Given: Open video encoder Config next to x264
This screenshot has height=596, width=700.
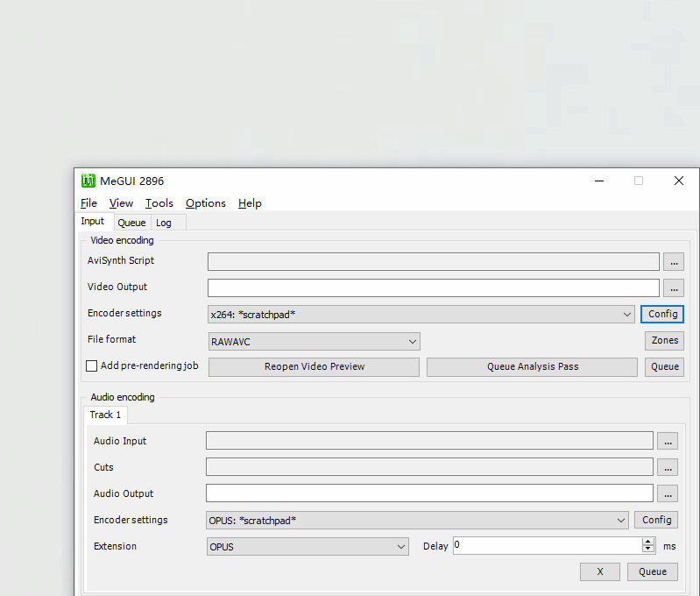Looking at the screenshot, I should 662,314.
